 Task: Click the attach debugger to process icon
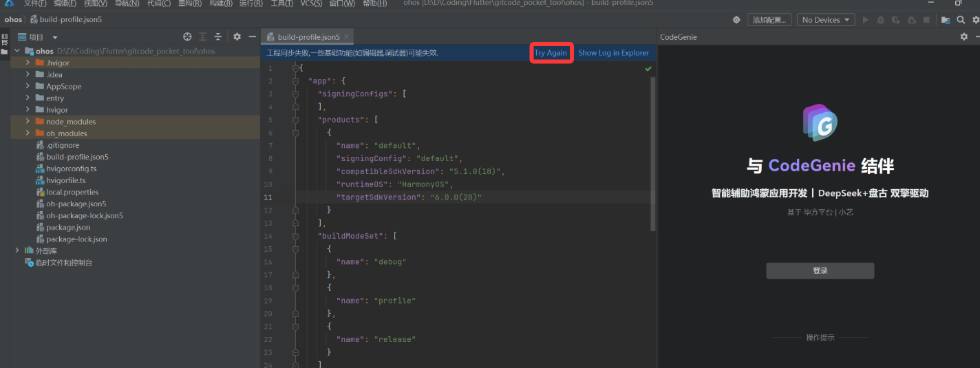coord(911,20)
